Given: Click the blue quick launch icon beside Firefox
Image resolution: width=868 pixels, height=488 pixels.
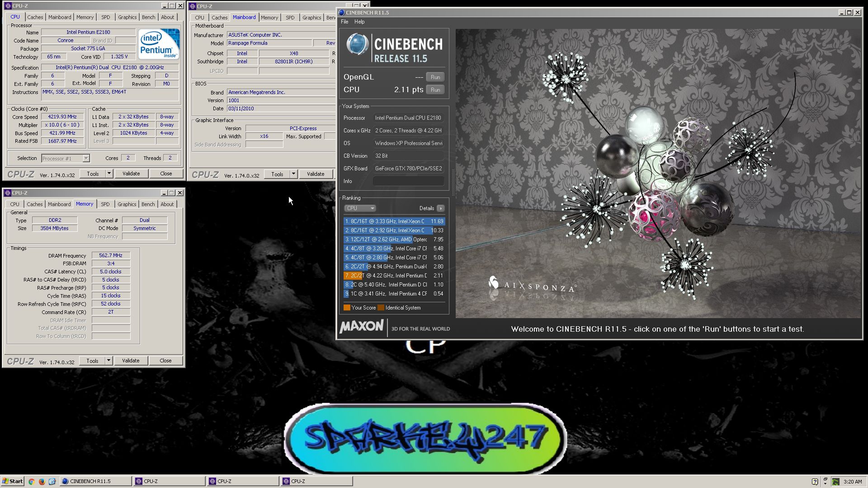Looking at the screenshot, I should tap(52, 481).
